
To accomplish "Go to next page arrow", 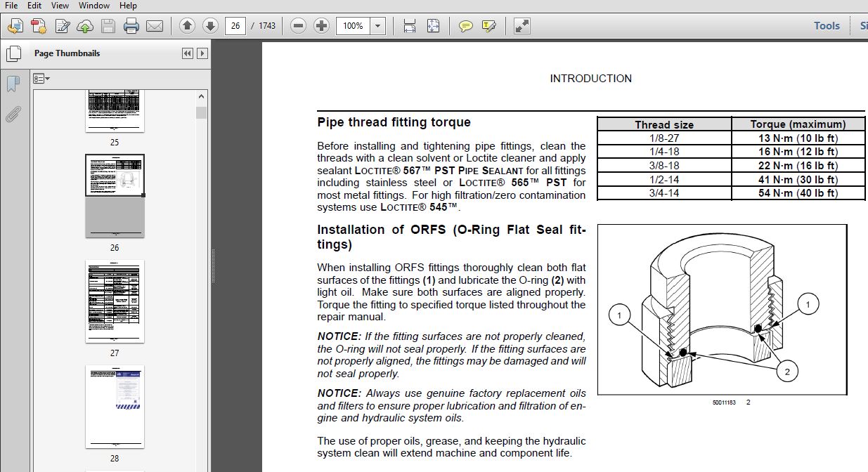I will [210, 26].
